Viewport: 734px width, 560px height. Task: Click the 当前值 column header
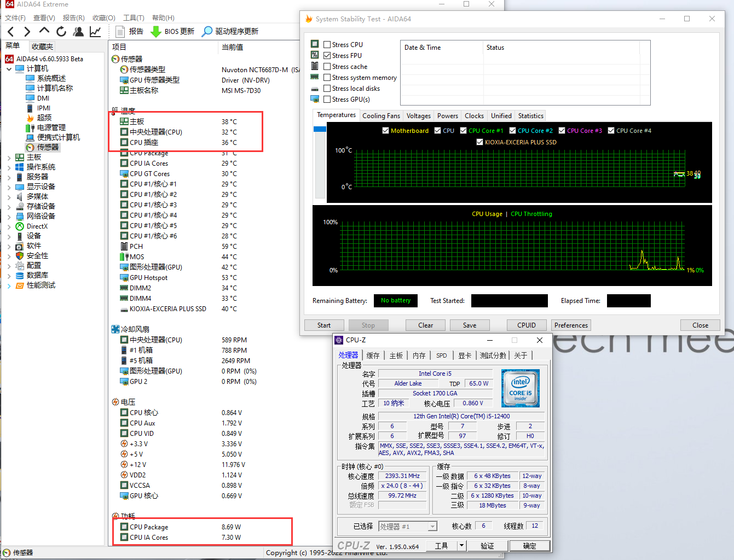click(x=232, y=47)
